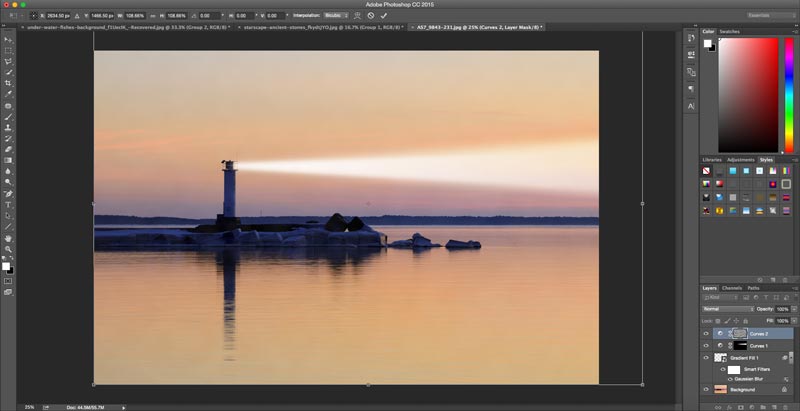
Task: Select the History Brush tool
Action: [8, 139]
